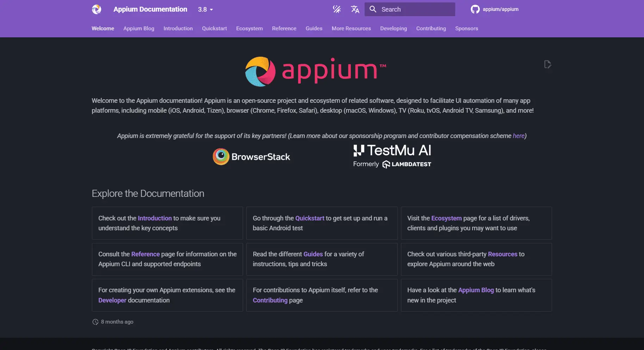Click the Contributing link in the card

coord(270,300)
